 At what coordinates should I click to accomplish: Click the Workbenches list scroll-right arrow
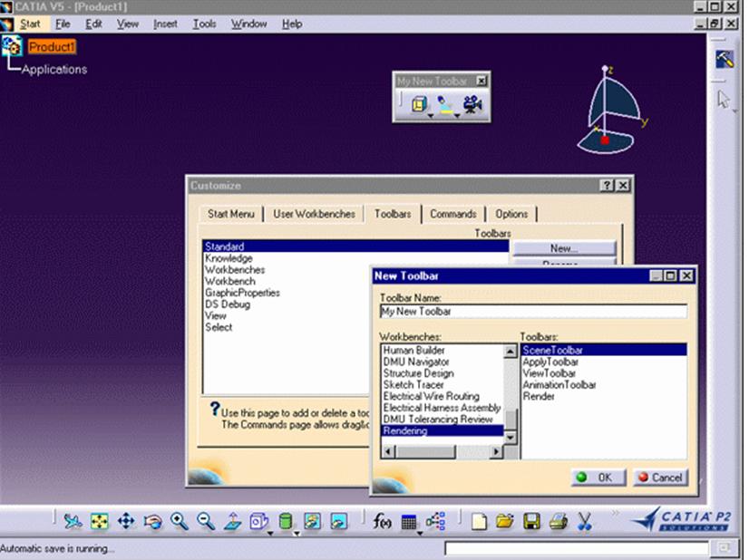[497, 451]
